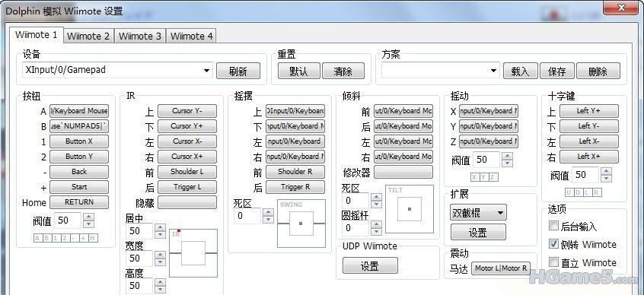Open the 双截棍 extension dropdown
644x295 pixels.
[478, 213]
